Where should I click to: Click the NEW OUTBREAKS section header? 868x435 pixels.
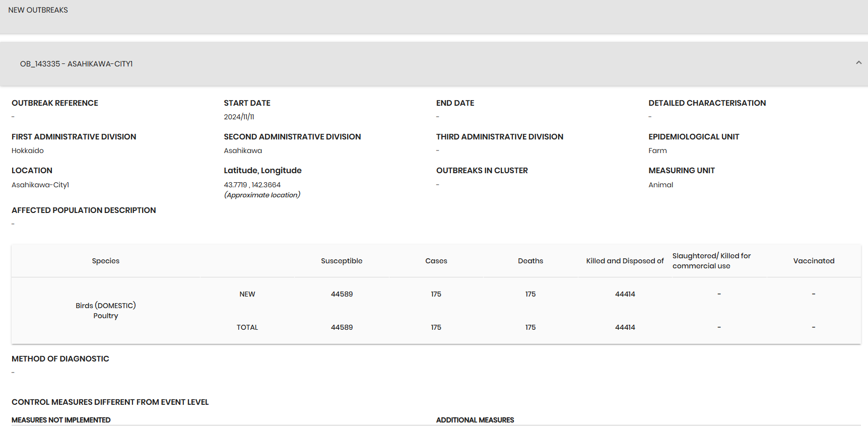[38, 10]
